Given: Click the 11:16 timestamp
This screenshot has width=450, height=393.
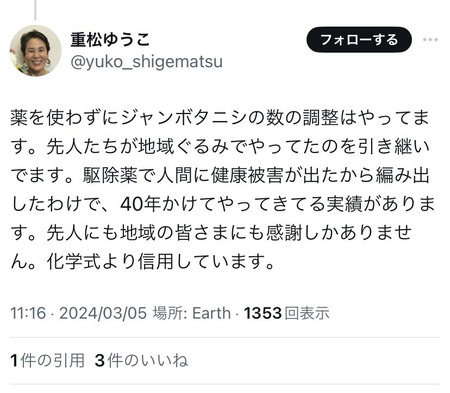Looking at the screenshot, I should click(28, 313).
